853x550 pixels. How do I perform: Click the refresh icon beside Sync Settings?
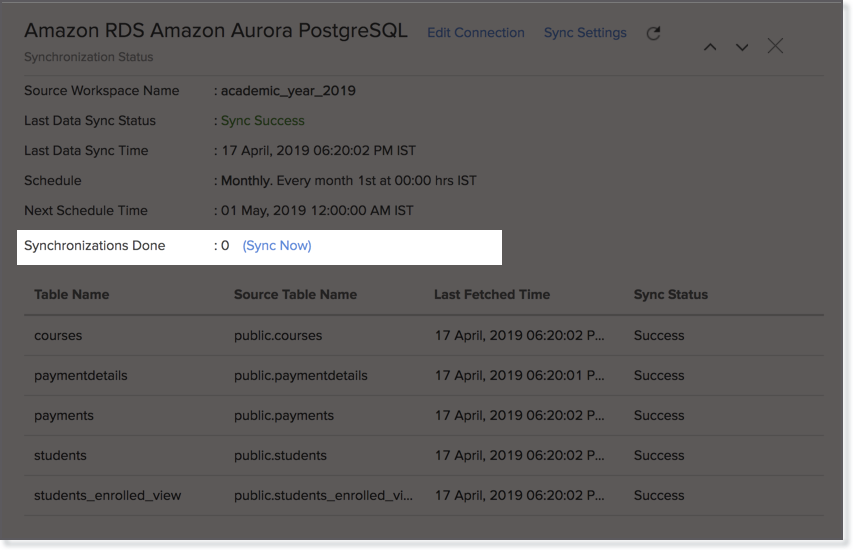653,33
